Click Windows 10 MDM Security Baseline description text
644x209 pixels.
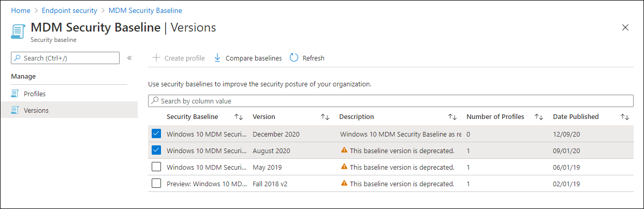coord(400,134)
